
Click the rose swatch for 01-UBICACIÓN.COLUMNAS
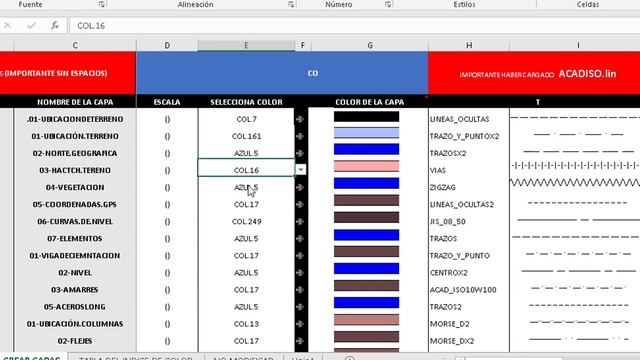coord(366,320)
